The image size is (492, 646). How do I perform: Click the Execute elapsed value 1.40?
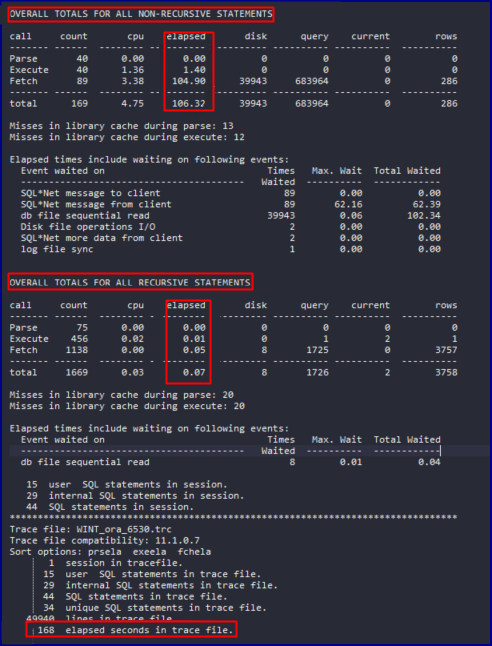coord(194,70)
